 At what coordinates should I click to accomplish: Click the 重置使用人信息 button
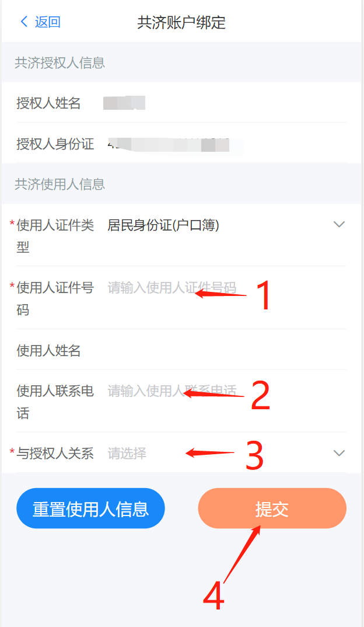pyautogui.click(x=90, y=508)
